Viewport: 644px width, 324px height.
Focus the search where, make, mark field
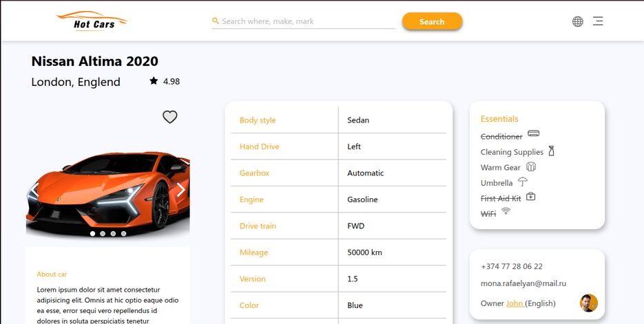coord(307,21)
